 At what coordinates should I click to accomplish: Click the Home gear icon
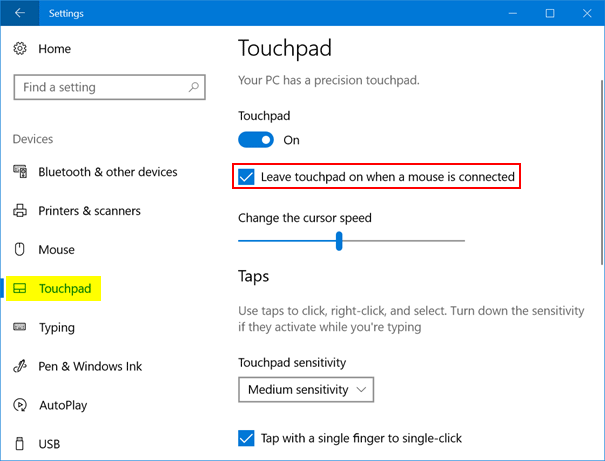[x=20, y=48]
